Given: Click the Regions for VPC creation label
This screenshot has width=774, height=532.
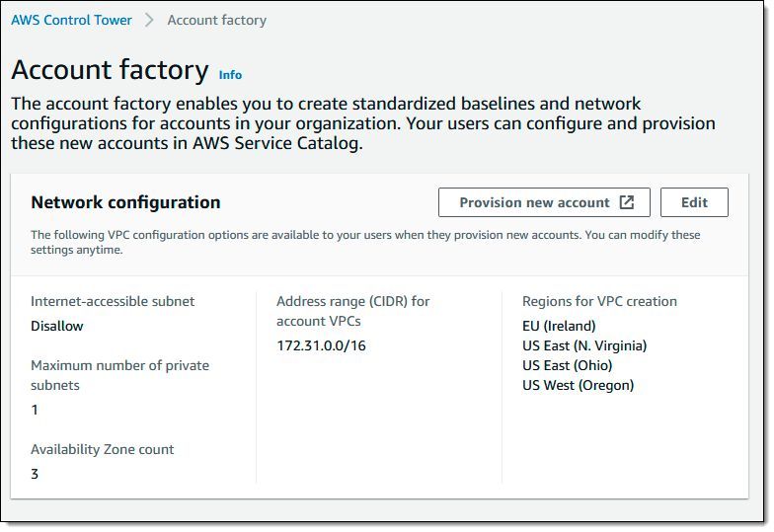Looking at the screenshot, I should (x=599, y=301).
